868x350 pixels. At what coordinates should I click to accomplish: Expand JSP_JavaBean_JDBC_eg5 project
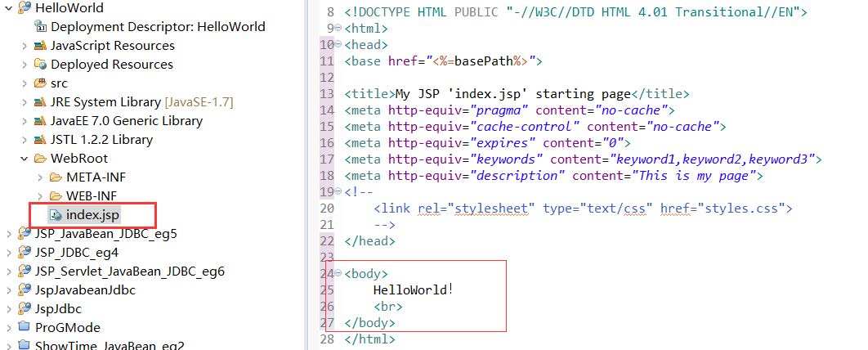point(8,234)
